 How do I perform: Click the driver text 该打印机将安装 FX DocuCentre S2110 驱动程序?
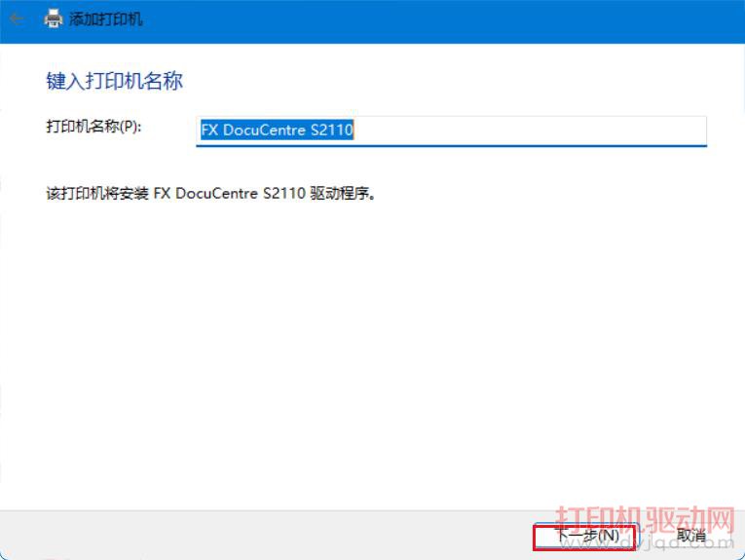pos(211,193)
